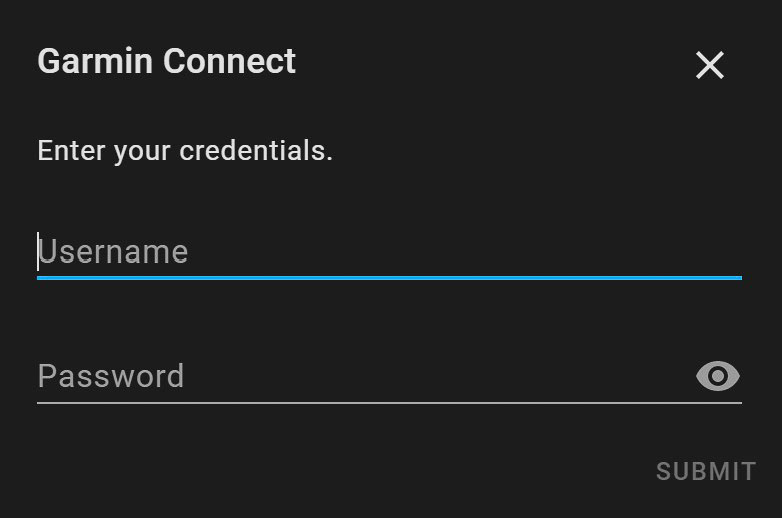Click the empty area of the Password field
This screenshot has height=518, width=782.
click(x=439, y=376)
